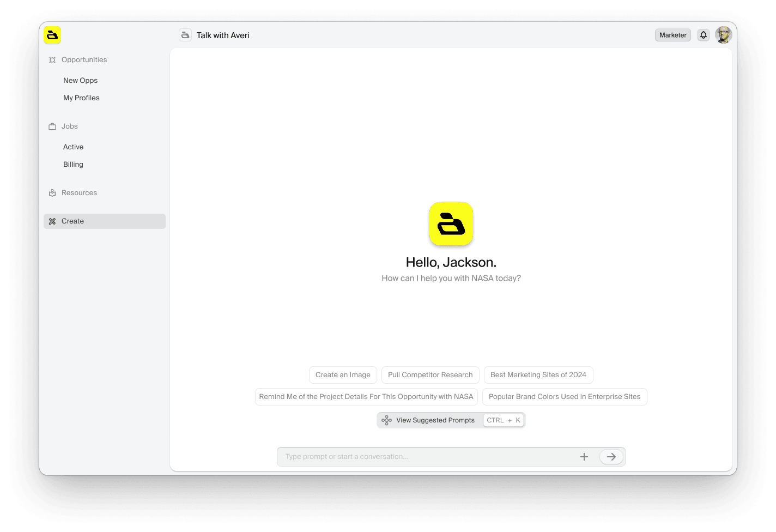
Task: Click the Opportunities section icon
Action: pos(52,60)
